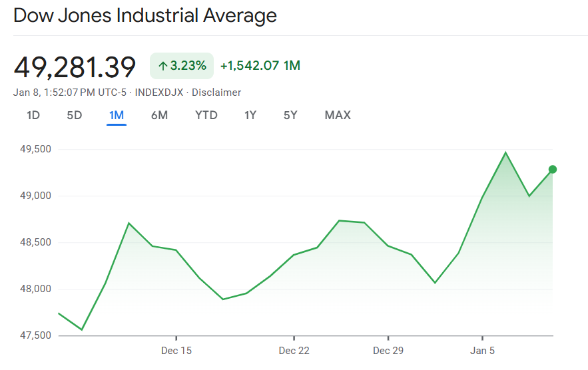Switch to the 5D range tab
The image size is (588, 370).
coord(75,115)
